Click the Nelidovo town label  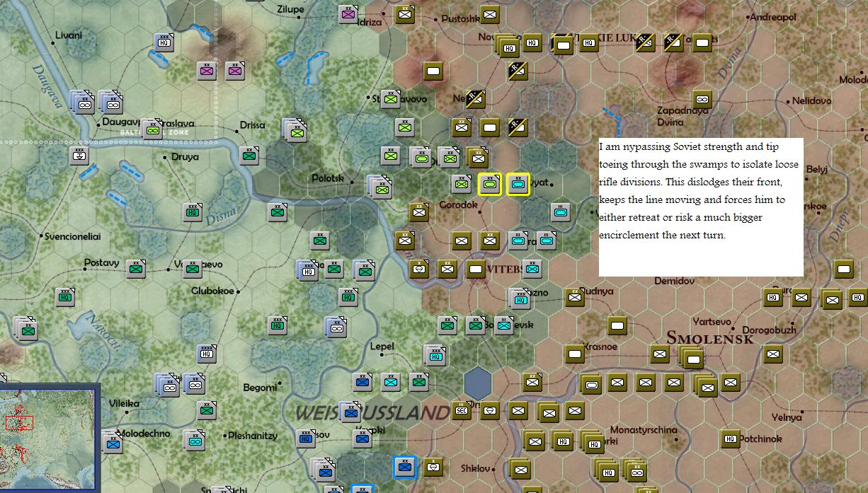pyautogui.click(x=811, y=100)
